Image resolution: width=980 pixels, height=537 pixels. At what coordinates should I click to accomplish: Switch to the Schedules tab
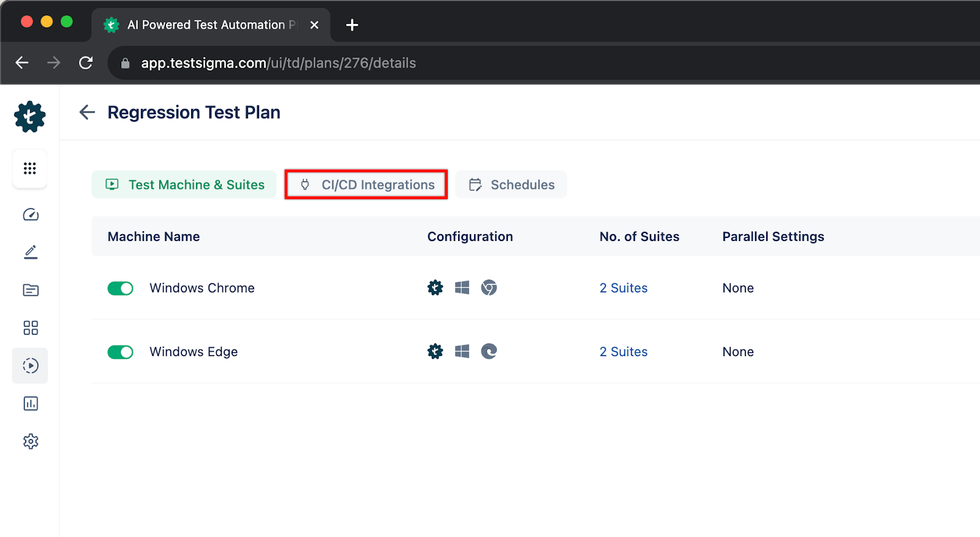[511, 185]
